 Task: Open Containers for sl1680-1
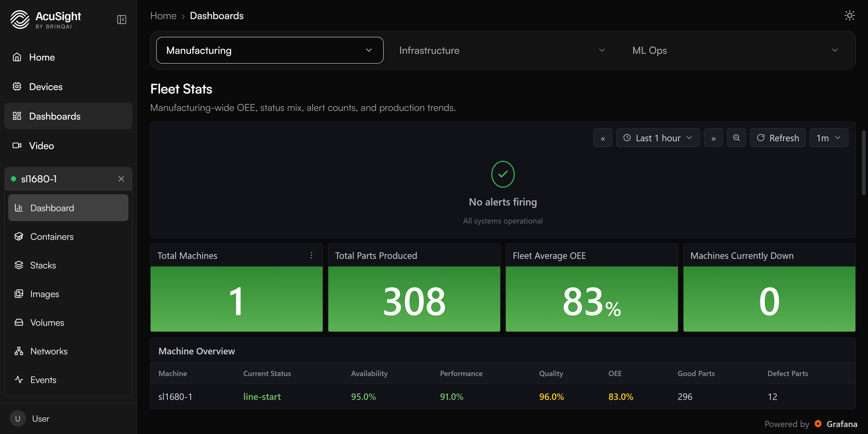68,237
